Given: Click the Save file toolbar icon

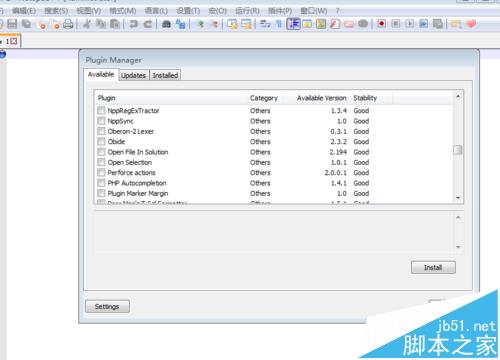Looking at the screenshot, I should [x=12, y=24].
